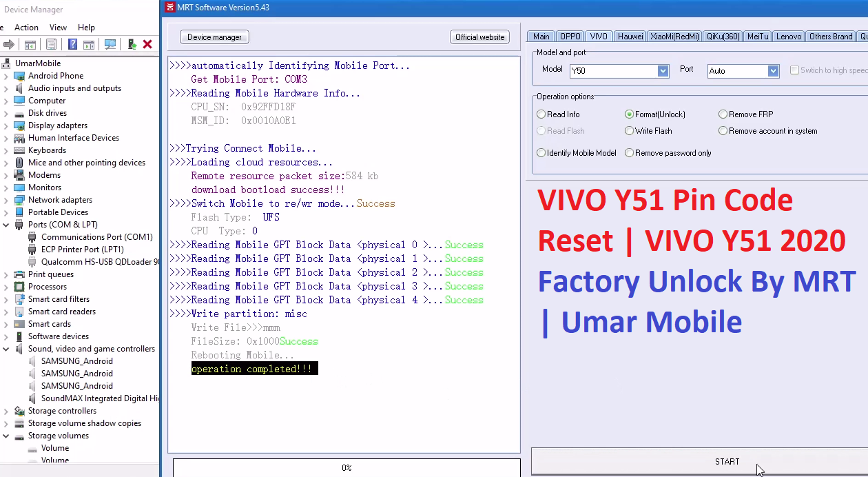The width and height of the screenshot is (868, 477).
Task: Switch to the XiaoMi(RedMi) tab
Action: pos(674,37)
